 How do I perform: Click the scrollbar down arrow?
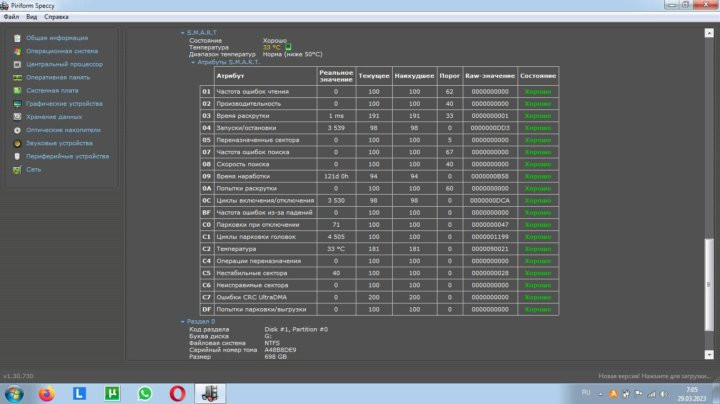click(x=709, y=355)
